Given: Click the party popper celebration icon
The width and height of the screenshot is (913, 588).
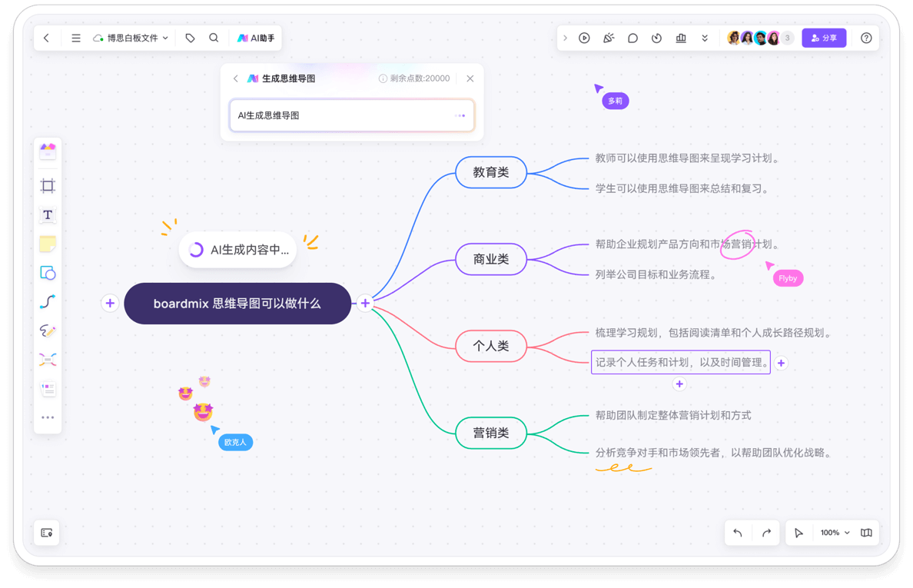Looking at the screenshot, I should (609, 38).
